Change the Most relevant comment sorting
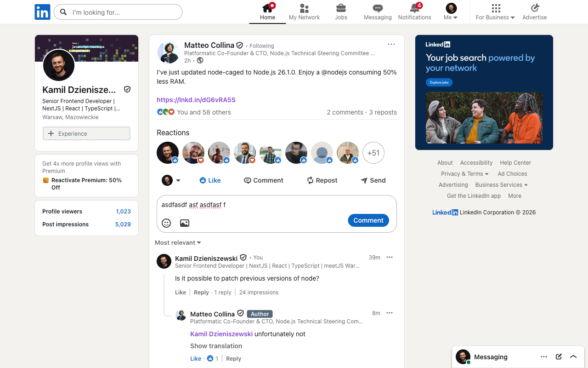Screen dimensions: 588x368 [x=178, y=242]
